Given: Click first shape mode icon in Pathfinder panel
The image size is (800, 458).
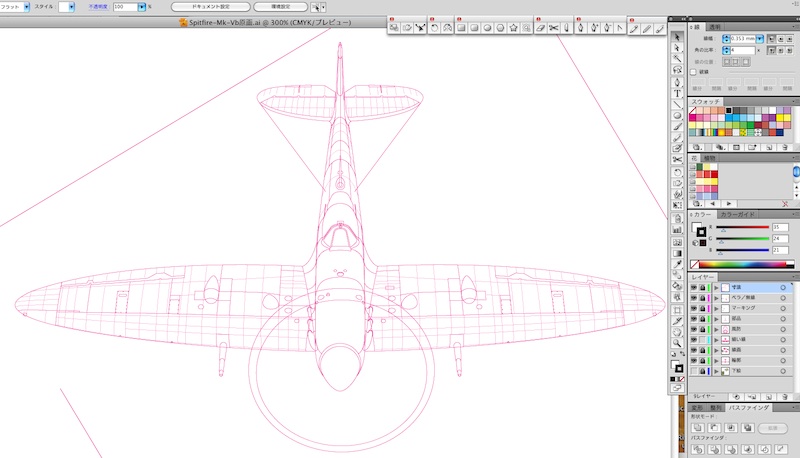Looking at the screenshot, I should point(698,428).
